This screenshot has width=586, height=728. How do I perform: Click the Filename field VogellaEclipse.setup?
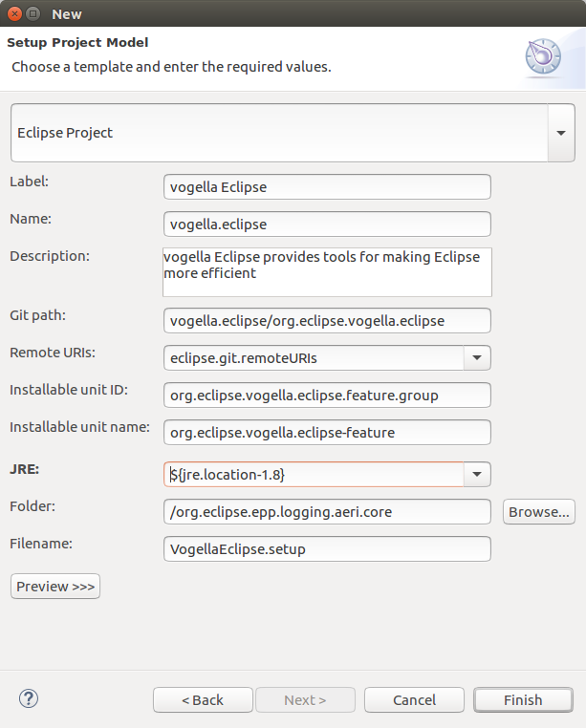pos(327,548)
